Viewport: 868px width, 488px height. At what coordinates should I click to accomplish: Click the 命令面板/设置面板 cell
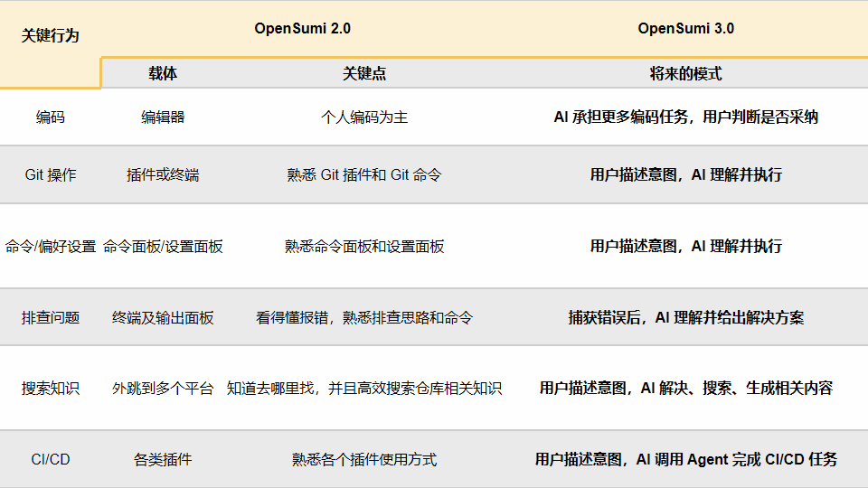point(163,246)
